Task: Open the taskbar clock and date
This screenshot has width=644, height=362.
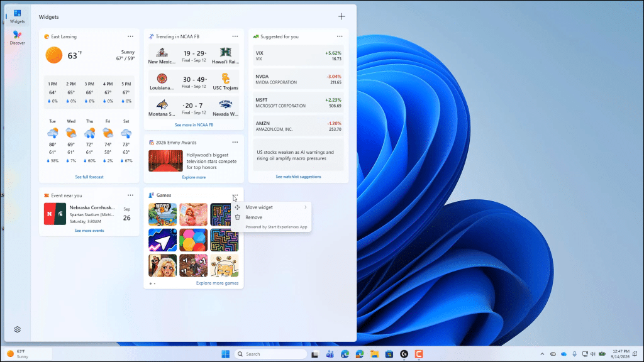Action: (620, 354)
